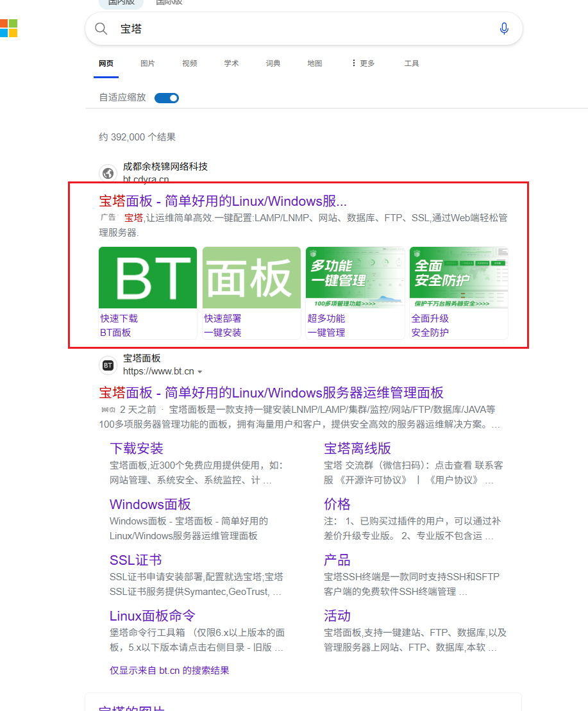Open the 价格 sitelink
The image size is (588, 711).
pyautogui.click(x=337, y=504)
